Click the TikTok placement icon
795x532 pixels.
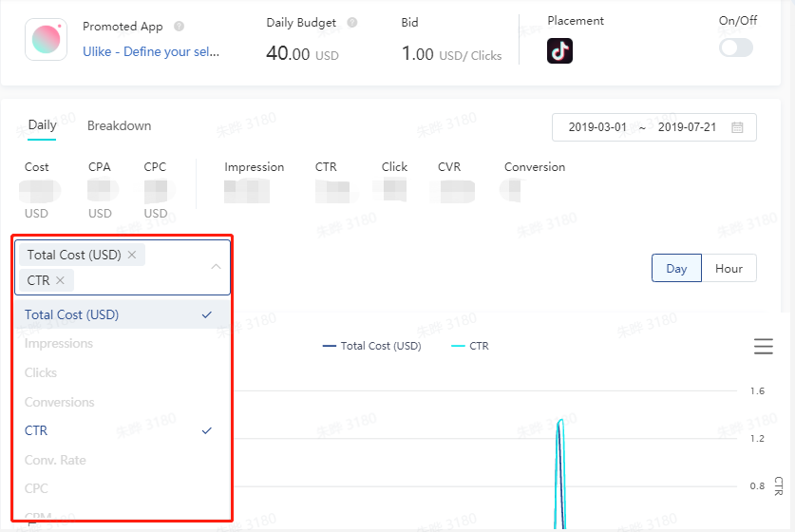click(x=559, y=51)
